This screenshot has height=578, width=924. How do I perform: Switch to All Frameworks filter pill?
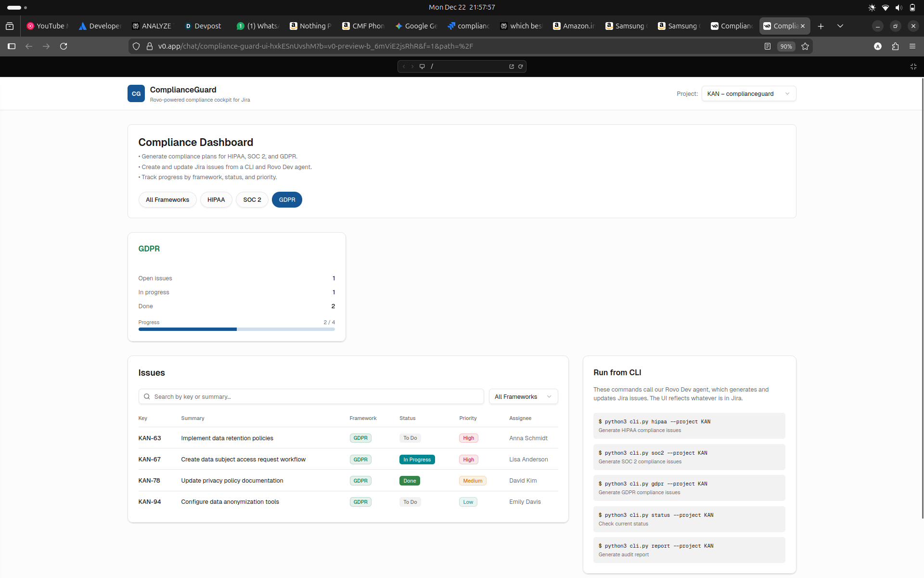pos(167,200)
